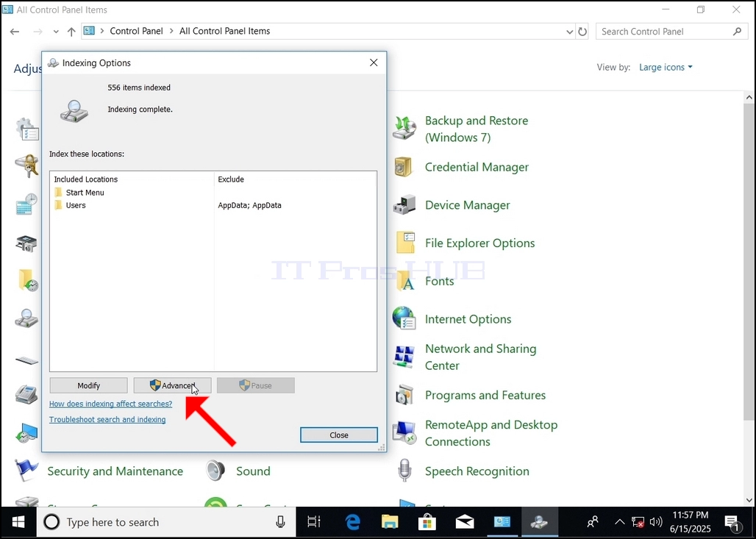This screenshot has height=539, width=756.
Task: Click the volume speaker tray icon
Action: [655, 522]
